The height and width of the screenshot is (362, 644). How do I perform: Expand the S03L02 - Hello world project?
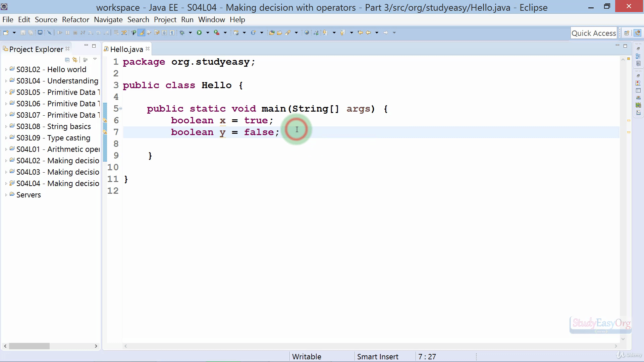coord(6,69)
